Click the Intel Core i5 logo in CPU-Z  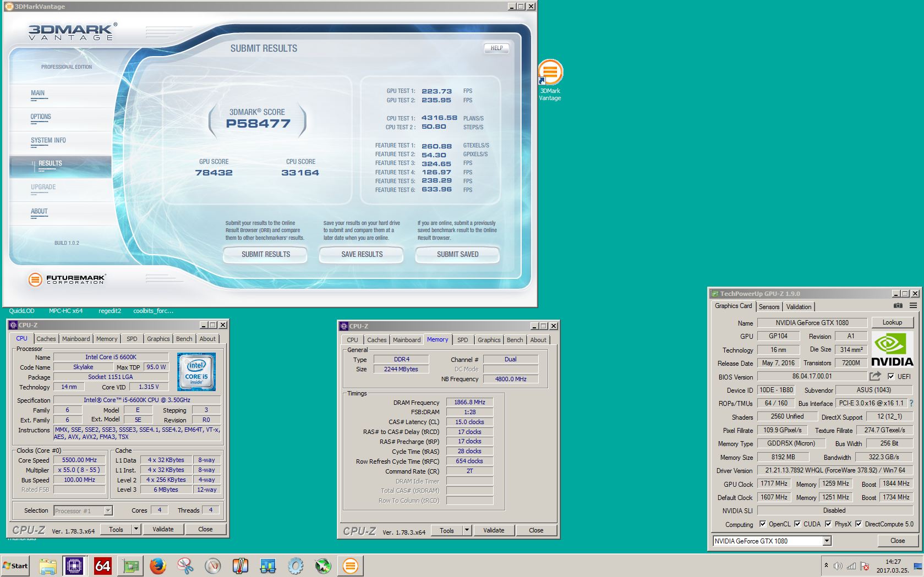196,372
